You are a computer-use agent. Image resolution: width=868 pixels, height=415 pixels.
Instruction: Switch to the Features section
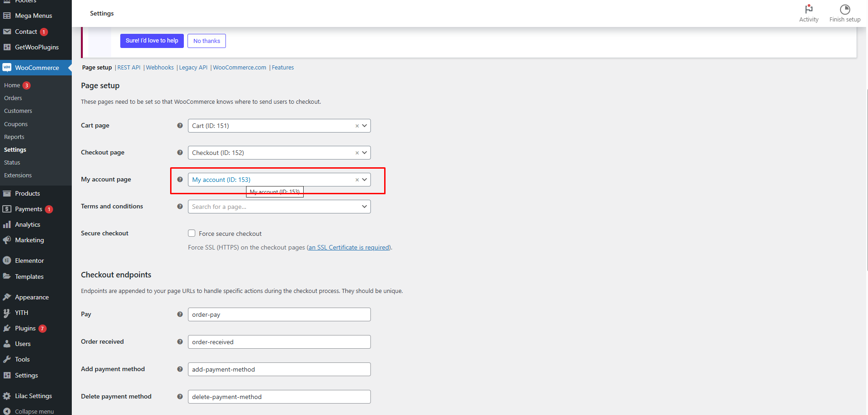coord(283,67)
